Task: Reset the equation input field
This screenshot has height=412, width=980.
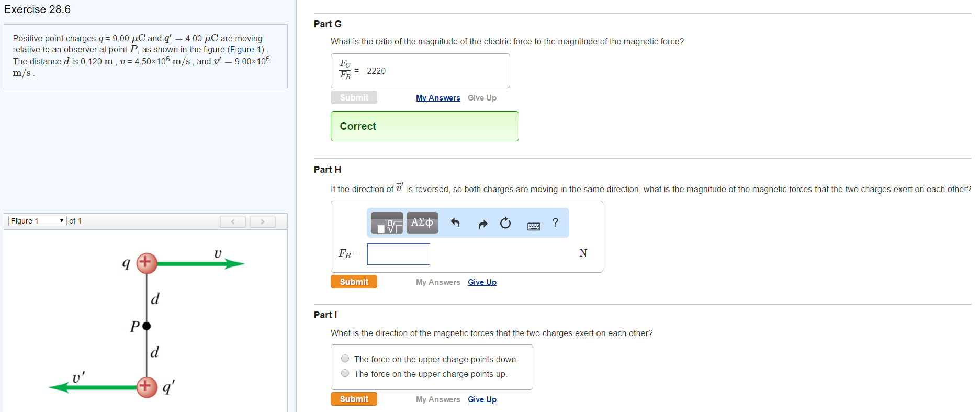Action: [505, 222]
